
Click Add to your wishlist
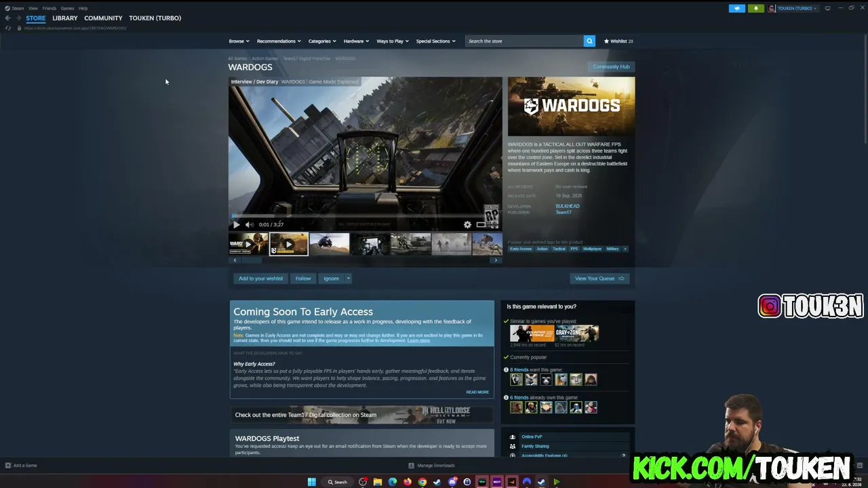pyautogui.click(x=260, y=279)
